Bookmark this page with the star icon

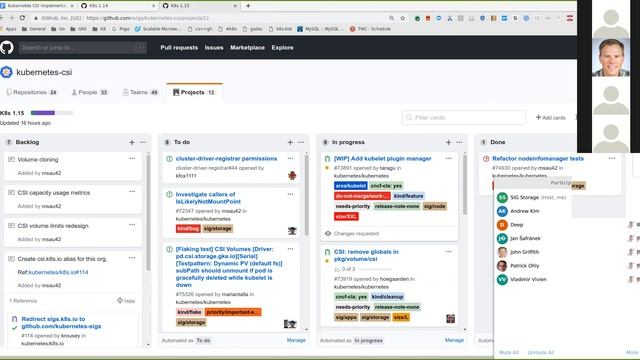coord(403,18)
